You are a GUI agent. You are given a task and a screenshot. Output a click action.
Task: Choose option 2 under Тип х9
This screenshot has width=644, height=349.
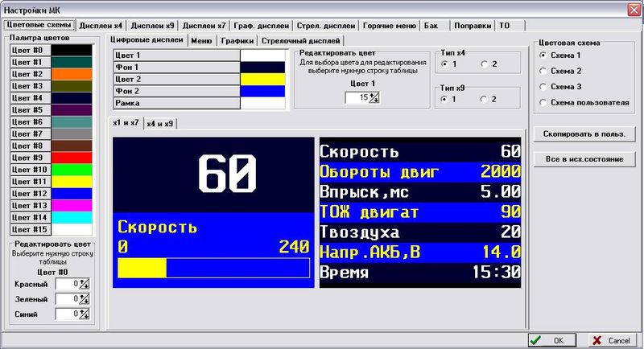[484, 99]
